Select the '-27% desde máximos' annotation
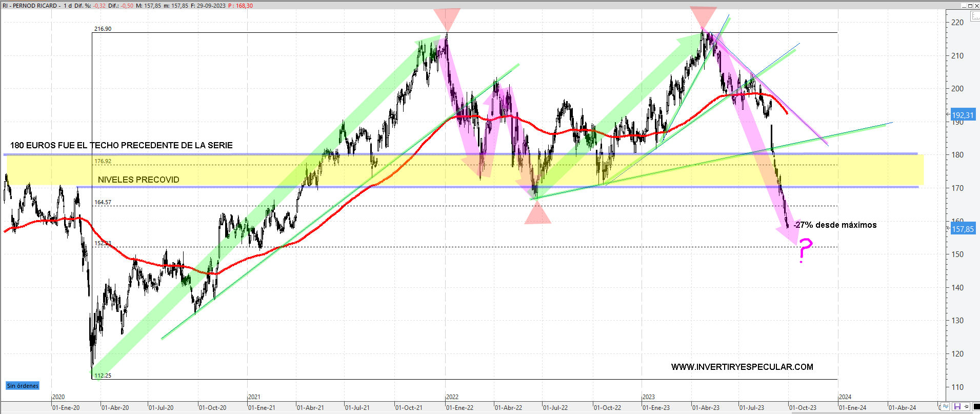Image resolution: width=980 pixels, height=414 pixels. click(x=835, y=225)
